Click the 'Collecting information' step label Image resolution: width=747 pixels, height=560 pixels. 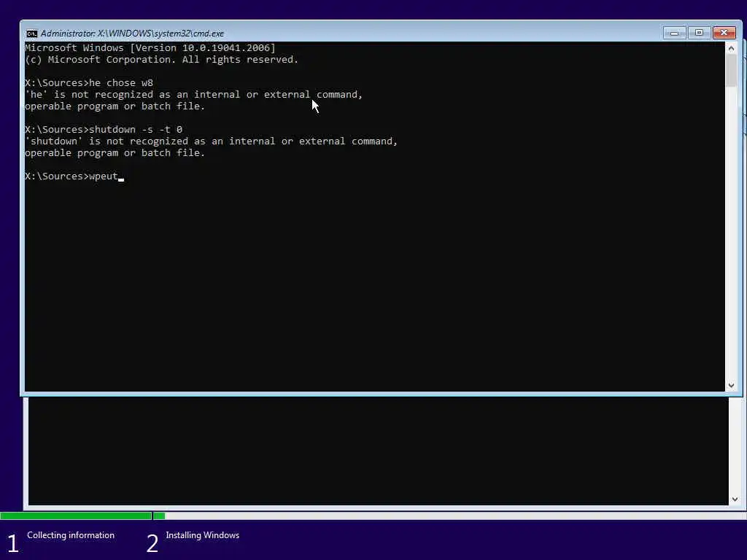point(71,535)
